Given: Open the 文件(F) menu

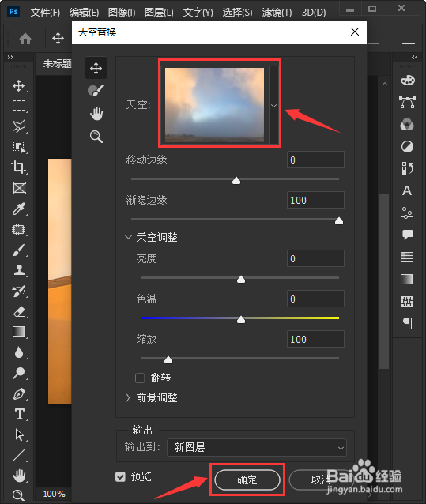Looking at the screenshot, I should pos(45,12).
